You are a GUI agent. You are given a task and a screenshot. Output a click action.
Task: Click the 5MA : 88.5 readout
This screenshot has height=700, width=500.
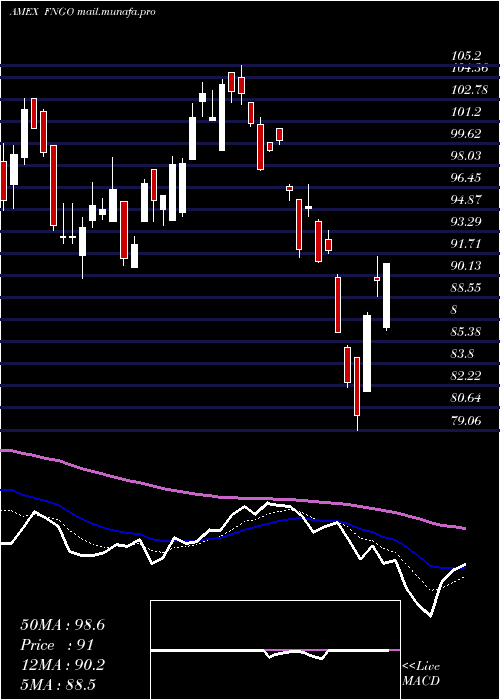pyautogui.click(x=58, y=685)
